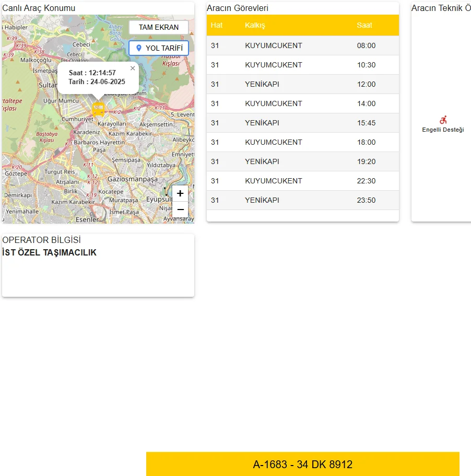Select the 12:00 YENİKAPI departure row
This screenshot has height=476, width=471.
click(x=302, y=84)
